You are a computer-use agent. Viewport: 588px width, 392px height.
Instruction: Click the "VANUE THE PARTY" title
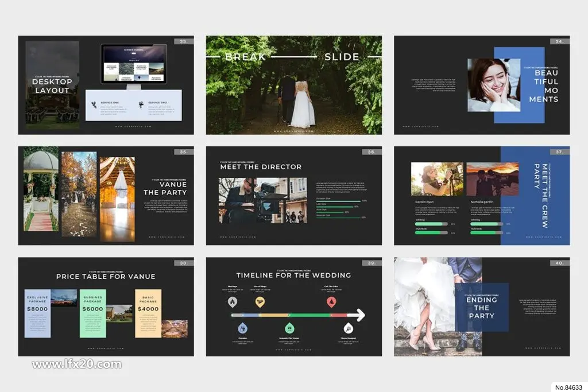pyautogui.click(x=165, y=188)
